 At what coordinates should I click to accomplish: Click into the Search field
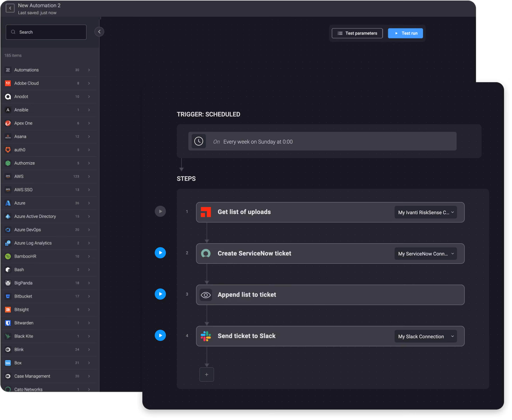pyautogui.click(x=46, y=32)
